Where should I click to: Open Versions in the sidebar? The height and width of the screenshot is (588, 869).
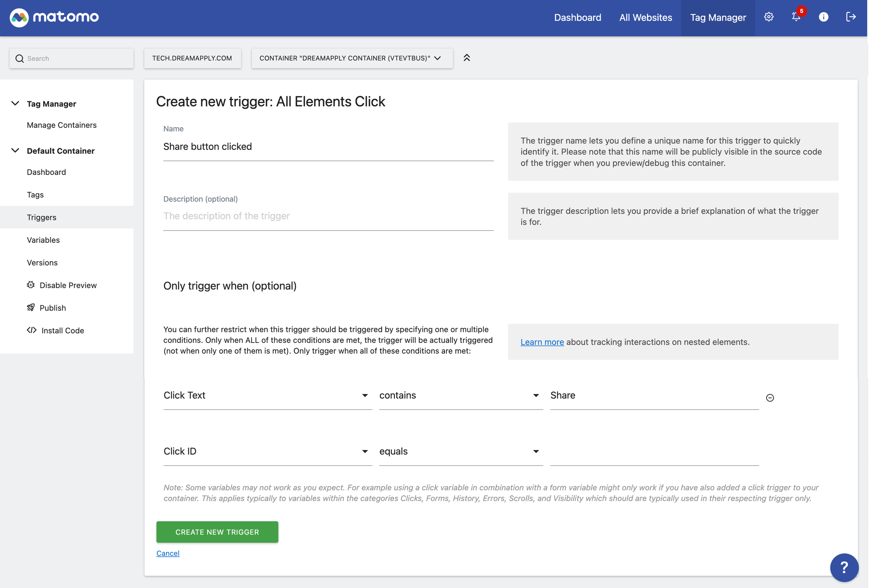[42, 262]
